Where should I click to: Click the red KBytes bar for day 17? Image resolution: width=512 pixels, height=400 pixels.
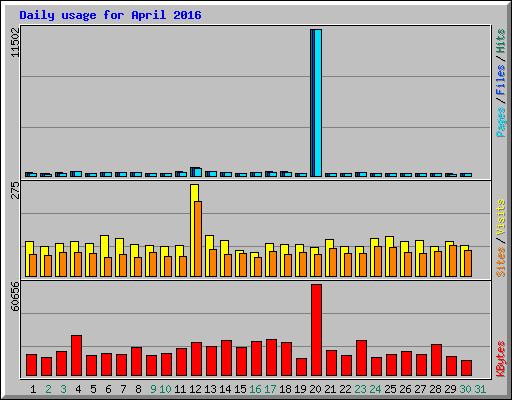point(271,358)
